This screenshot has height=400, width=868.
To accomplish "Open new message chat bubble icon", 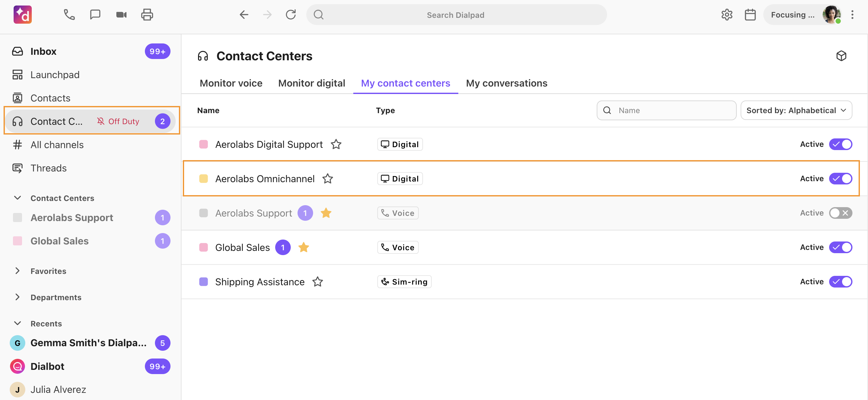I will [x=95, y=15].
